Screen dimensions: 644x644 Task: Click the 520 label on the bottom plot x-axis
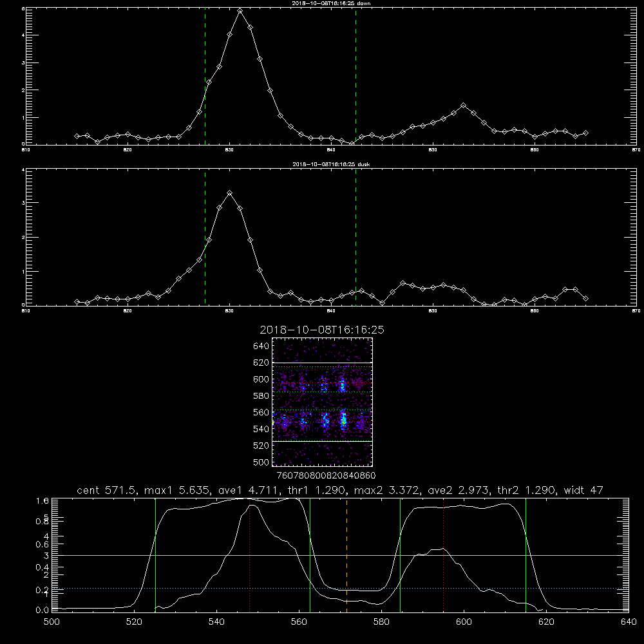pyautogui.click(x=134, y=622)
